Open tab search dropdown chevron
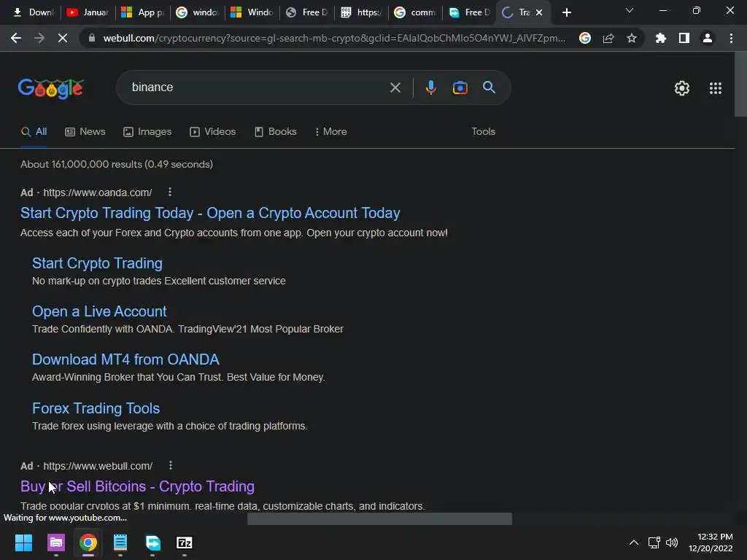Screen dimensions: 747x560 tap(630, 10)
